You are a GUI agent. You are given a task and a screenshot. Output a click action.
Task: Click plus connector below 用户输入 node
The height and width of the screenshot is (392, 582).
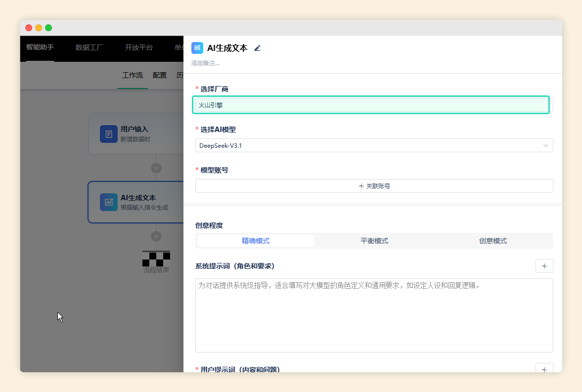(156, 168)
